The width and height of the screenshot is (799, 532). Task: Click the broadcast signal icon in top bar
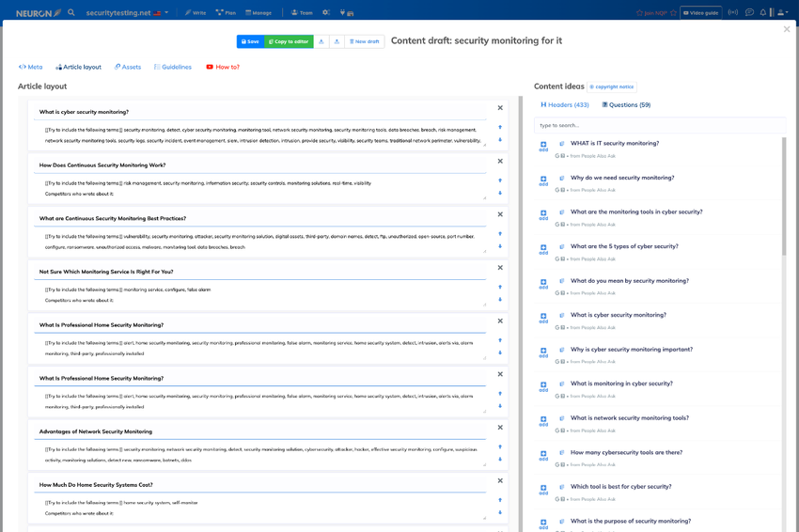point(733,12)
